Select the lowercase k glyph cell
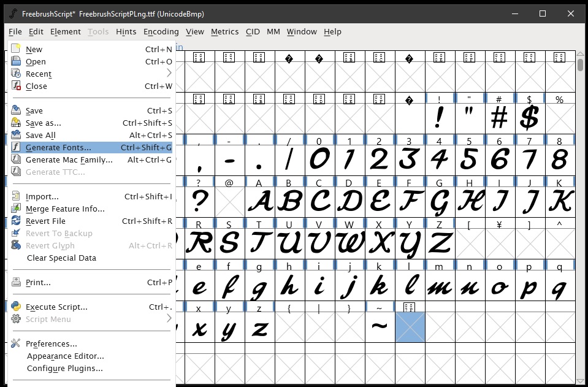The width and height of the screenshot is (588, 387). coord(380,285)
